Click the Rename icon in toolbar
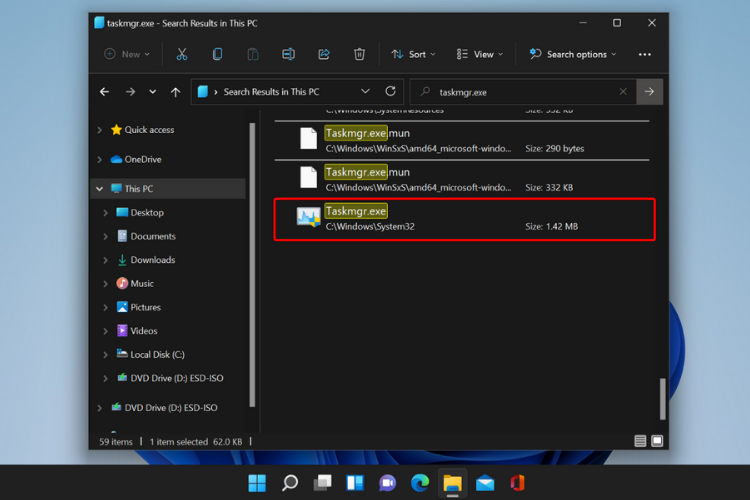The height and width of the screenshot is (500, 750). click(x=288, y=54)
